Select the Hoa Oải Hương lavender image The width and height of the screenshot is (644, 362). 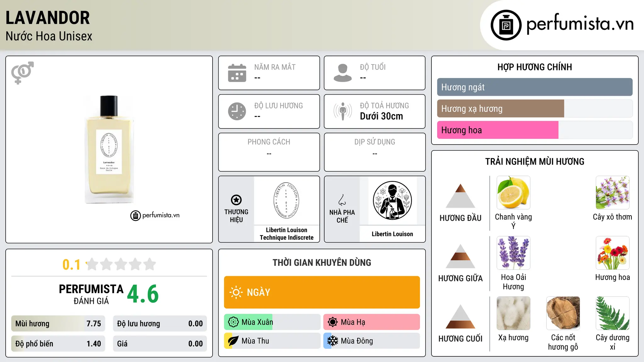514,253
